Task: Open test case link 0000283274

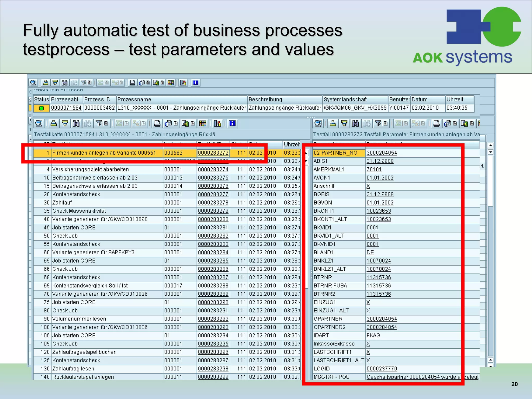Action: click(x=213, y=169)
